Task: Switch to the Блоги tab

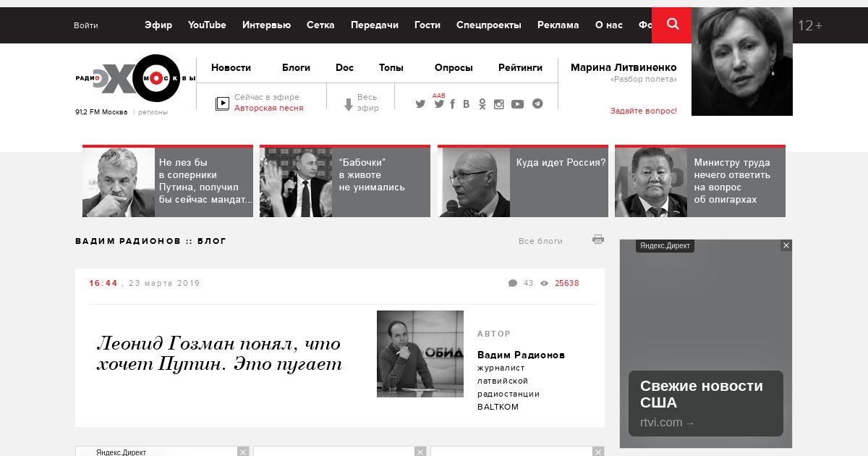Action: point(296,67)
